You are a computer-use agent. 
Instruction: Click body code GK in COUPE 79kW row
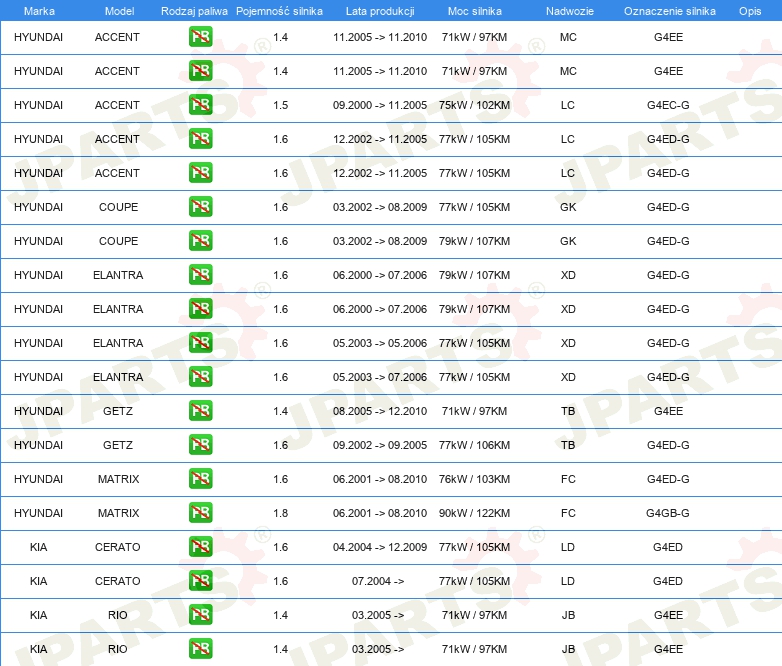[x=568, y=241]
